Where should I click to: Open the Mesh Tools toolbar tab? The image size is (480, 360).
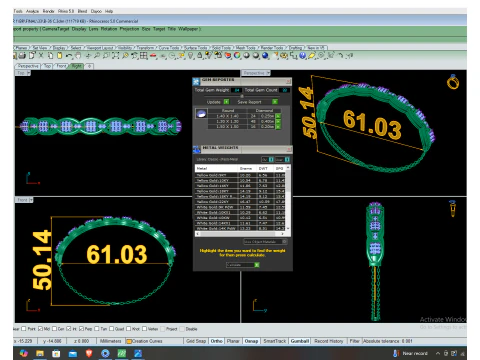click(246, 48)
